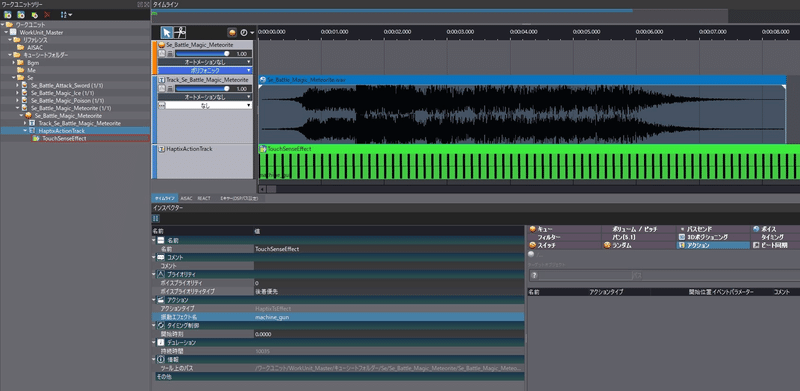Open the 3Dポジショニング inspector tab
This screenshot has width=800, height=391.
pos(714,237)
